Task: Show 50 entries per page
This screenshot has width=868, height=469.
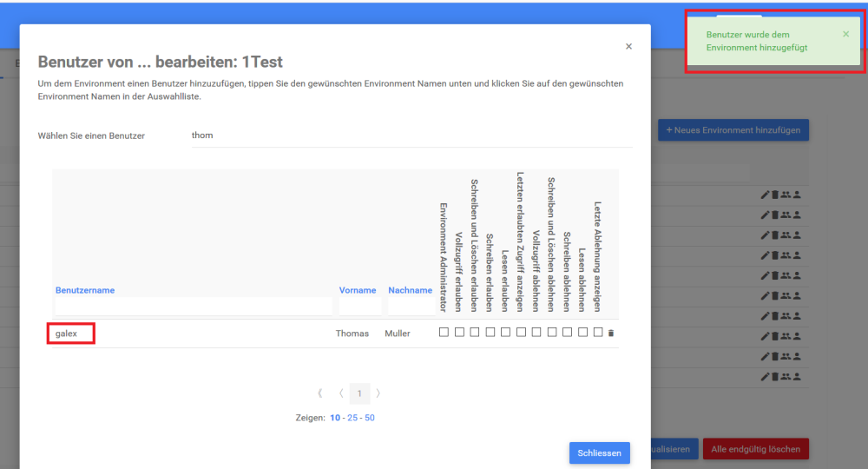Action: tap(370, 418)
